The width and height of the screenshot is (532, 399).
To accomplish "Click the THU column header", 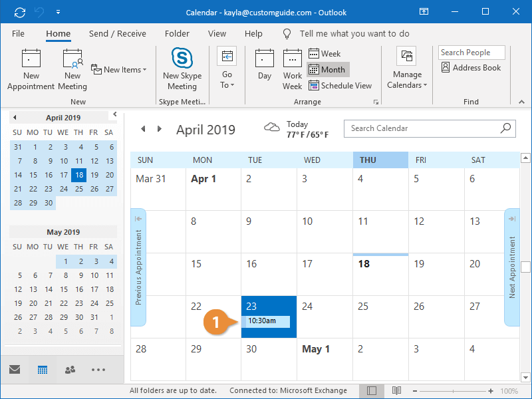I will (x=380, y=160).
